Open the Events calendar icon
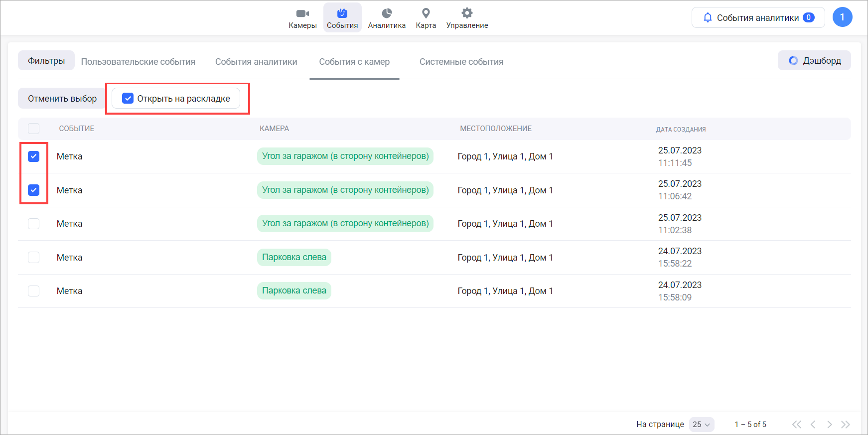 point(342,13)
